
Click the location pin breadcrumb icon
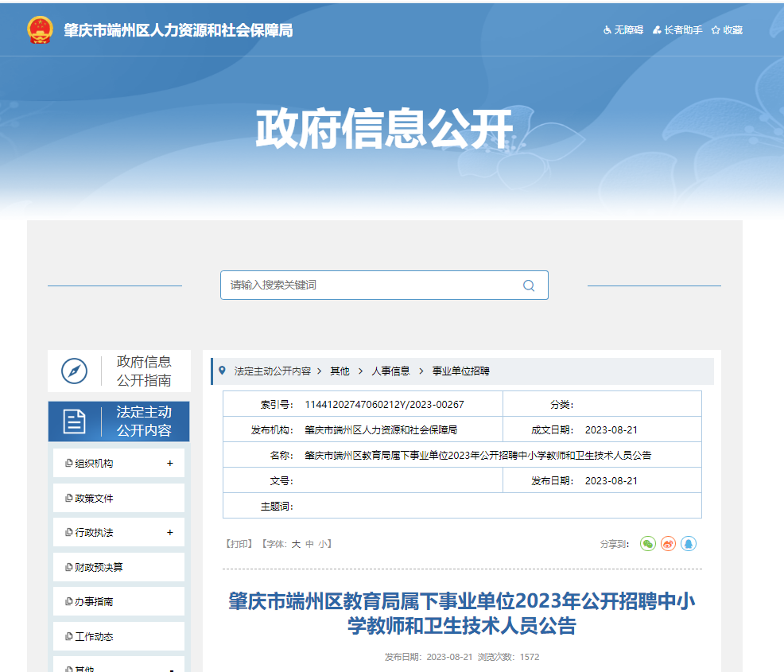click(x=222, y=371)
